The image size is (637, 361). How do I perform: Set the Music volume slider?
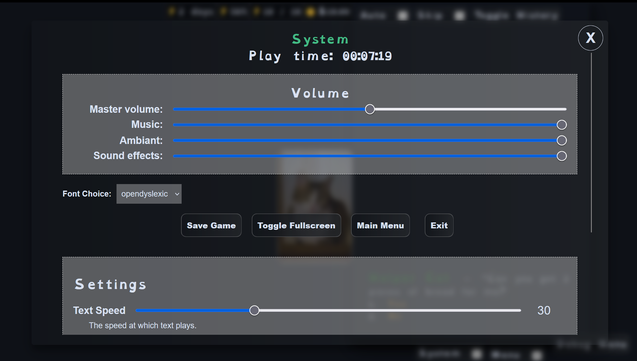[x=370, y=125]
